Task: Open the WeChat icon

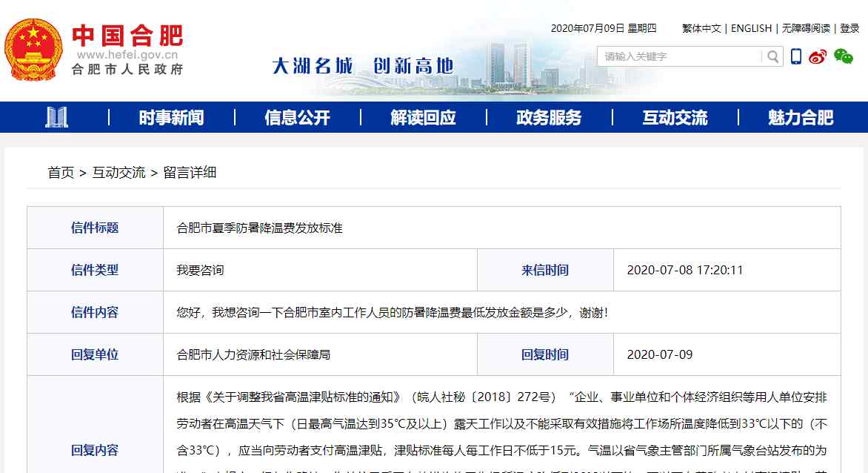Action: 844,56
